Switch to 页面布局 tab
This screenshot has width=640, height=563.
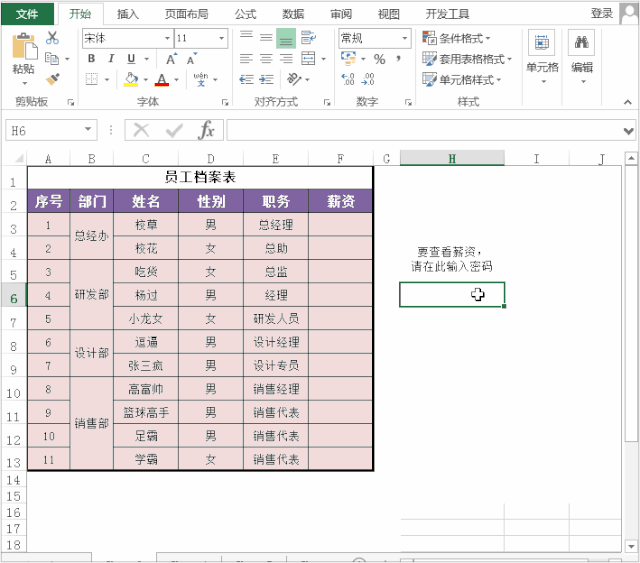coord(187,14)
